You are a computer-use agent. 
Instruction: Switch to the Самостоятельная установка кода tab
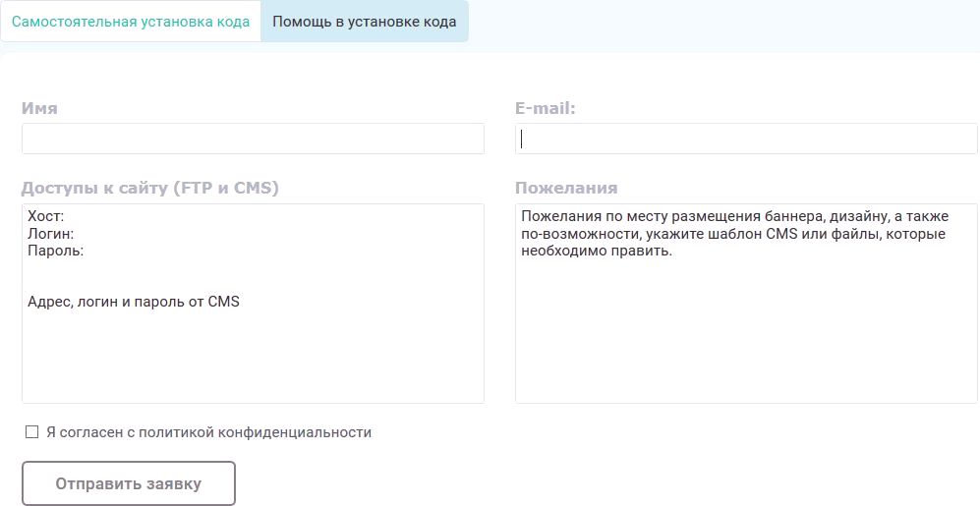coord(131,22)
